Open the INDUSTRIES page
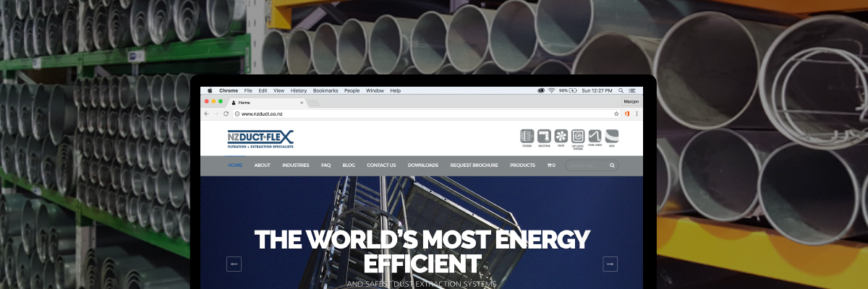The image size is (868, 289). coord(296,165)
